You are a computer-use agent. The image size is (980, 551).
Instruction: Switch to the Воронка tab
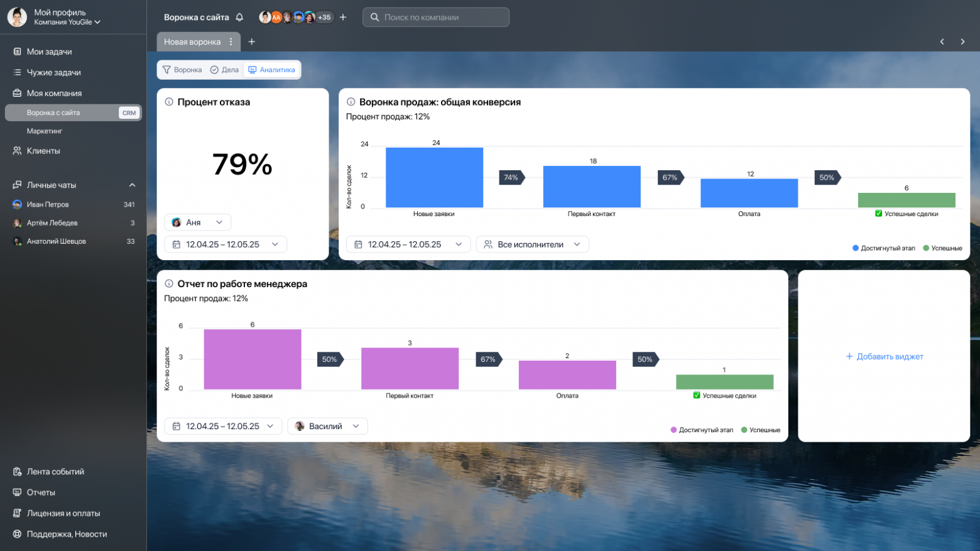(x=182, y=70)
